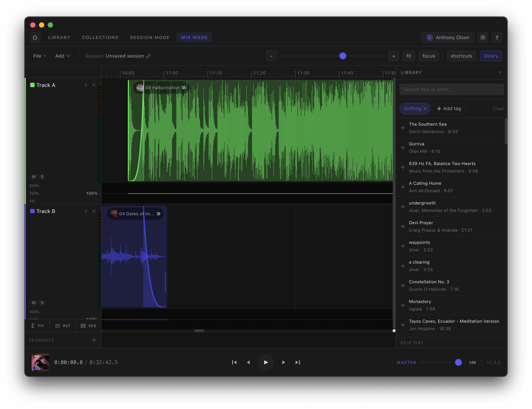
Task: Skip to start of the mix
Action: point(234,362)
